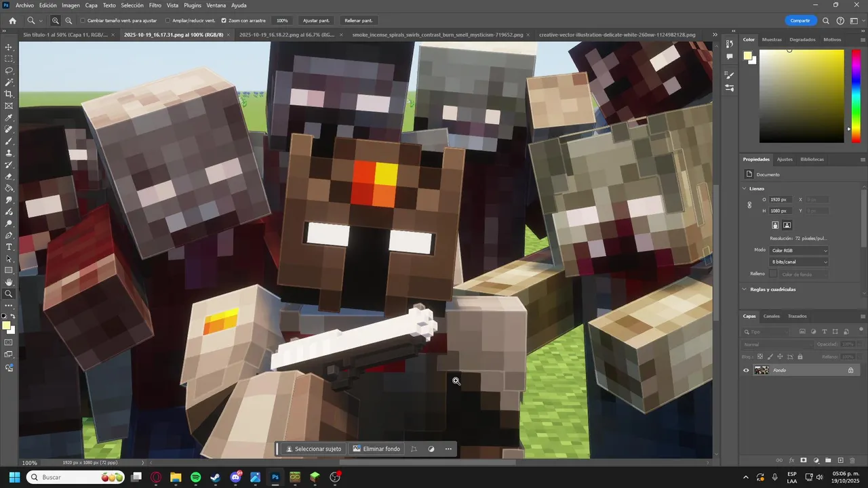This screenshot has width=868, height=488.
Task: Select the Hand tool
Action: (x=9, y=282)
